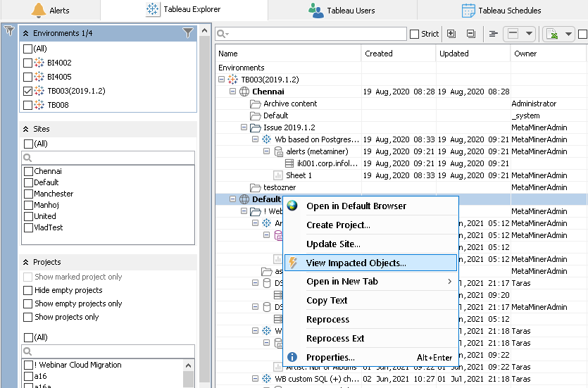Sort by the Name column header
588x388 pixels.
pyautogui.click(x=288, y=54)
